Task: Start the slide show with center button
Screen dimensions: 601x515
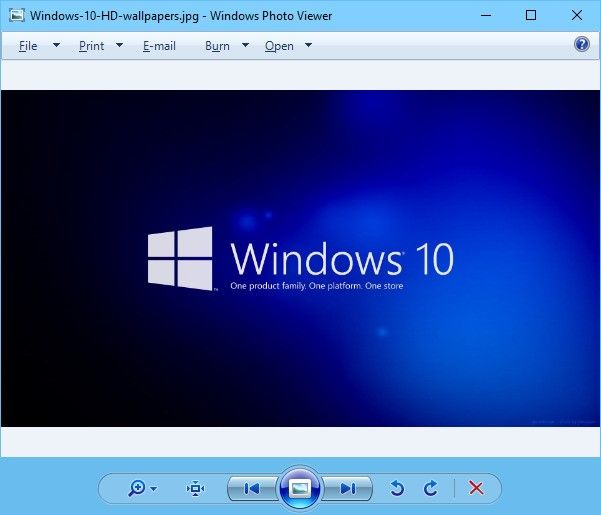Action: click(300, 488)
